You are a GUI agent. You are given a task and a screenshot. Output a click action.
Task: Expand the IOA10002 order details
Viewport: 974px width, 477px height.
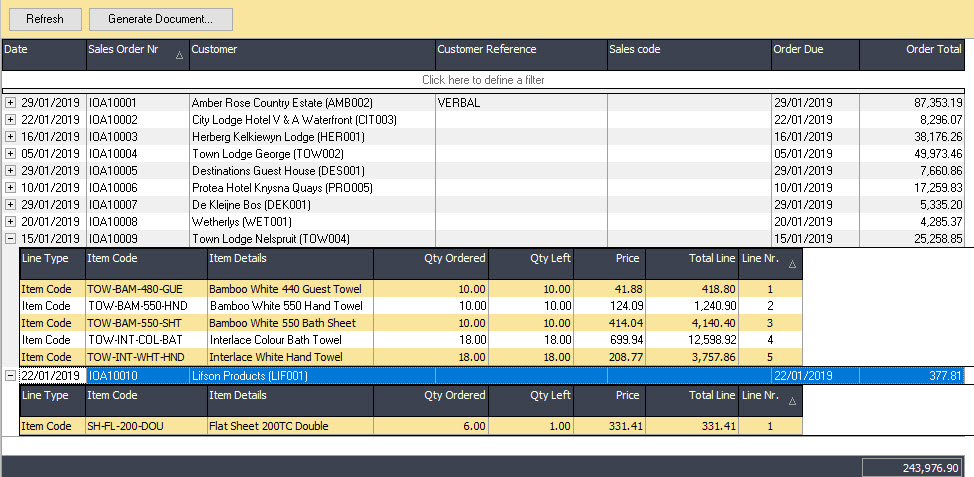point(11,120)
